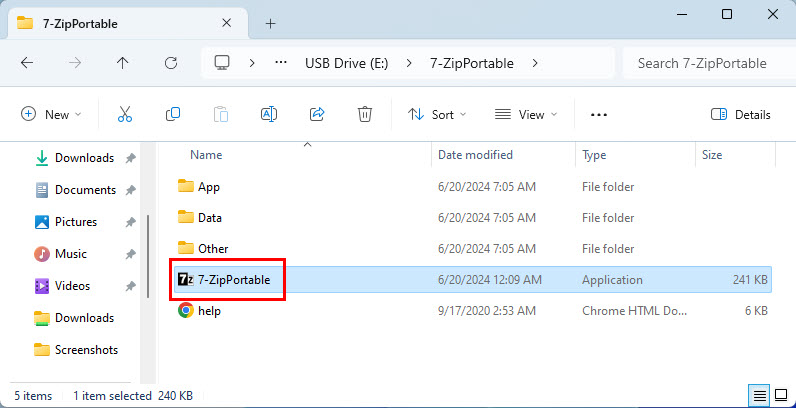Screen dimensions: 796x408
Task: Go up one folder level
Action: [x=123, y=63]
